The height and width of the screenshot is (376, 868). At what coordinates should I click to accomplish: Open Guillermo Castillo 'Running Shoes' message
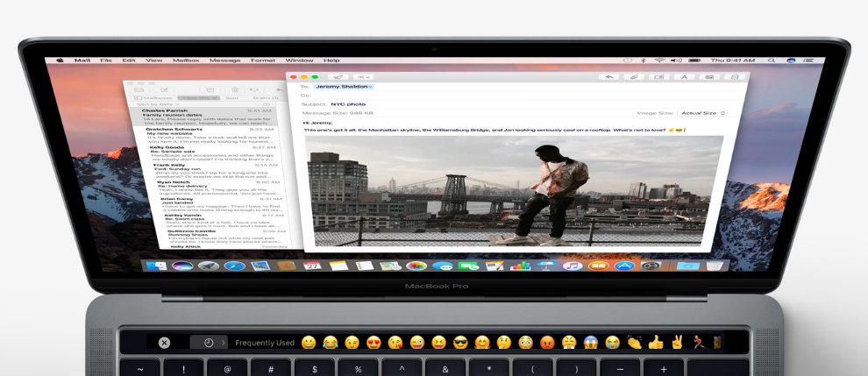coord(227,236)
